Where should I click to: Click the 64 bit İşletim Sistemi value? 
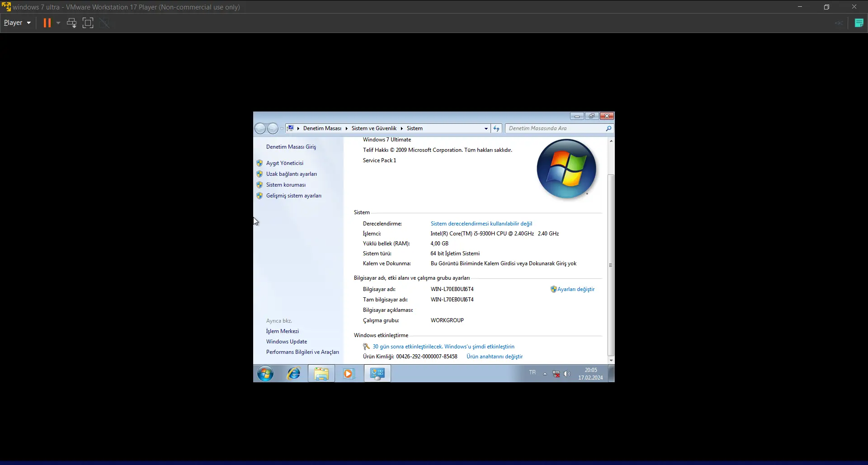(455, 254)
